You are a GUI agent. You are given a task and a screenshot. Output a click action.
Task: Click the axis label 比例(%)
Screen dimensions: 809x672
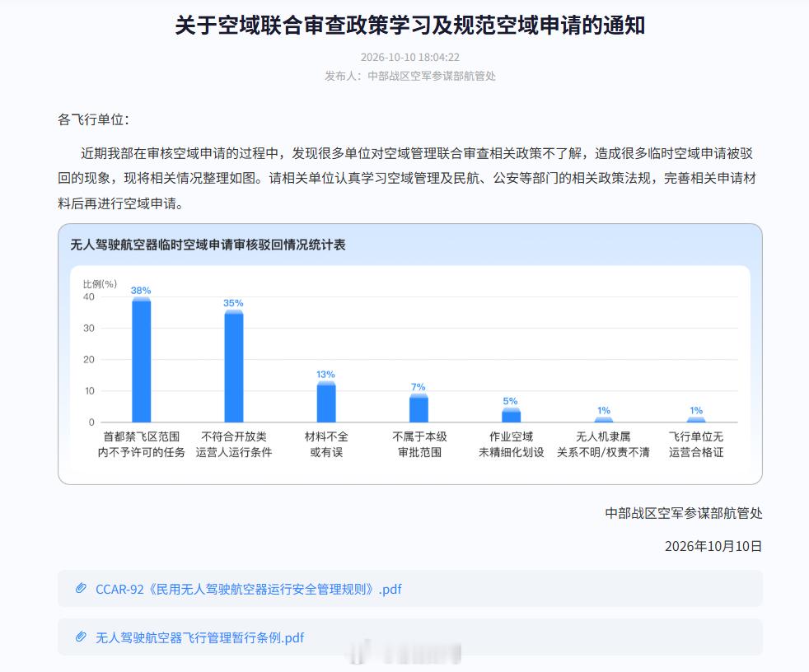tap(100, 283)
